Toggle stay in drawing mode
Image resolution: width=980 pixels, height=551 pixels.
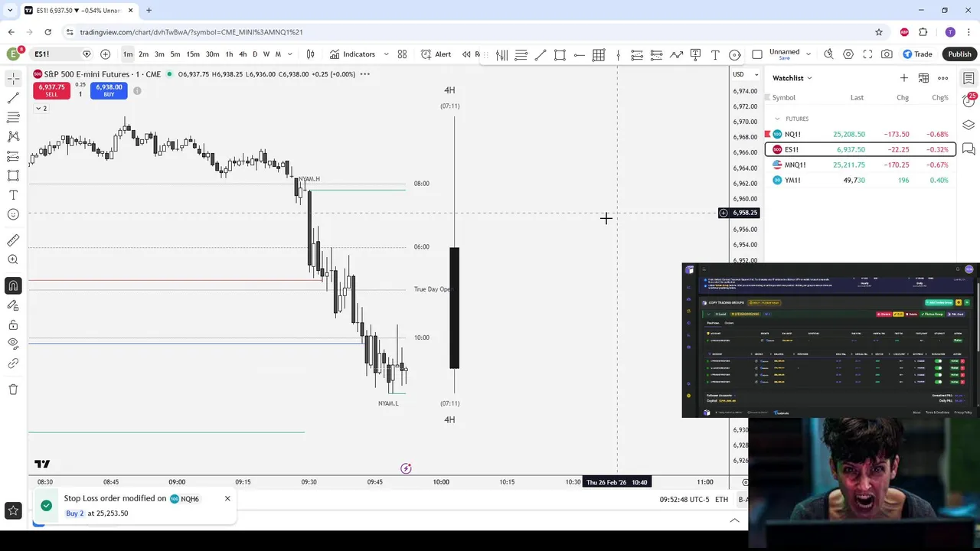click(x=13, y=305)
